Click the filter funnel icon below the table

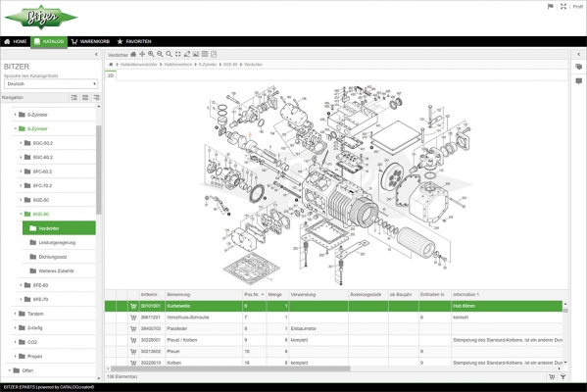pos(563,377)
